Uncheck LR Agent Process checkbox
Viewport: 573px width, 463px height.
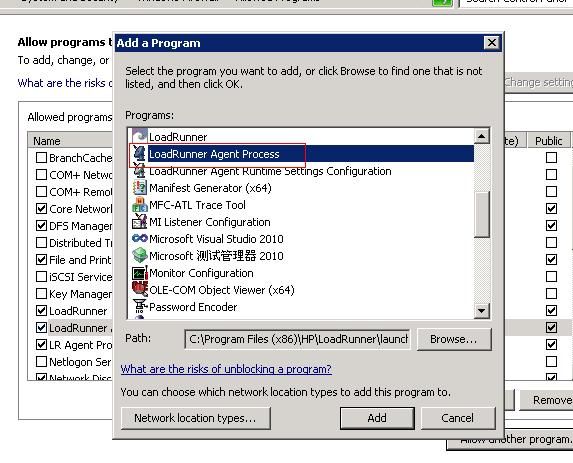(41, 345)
